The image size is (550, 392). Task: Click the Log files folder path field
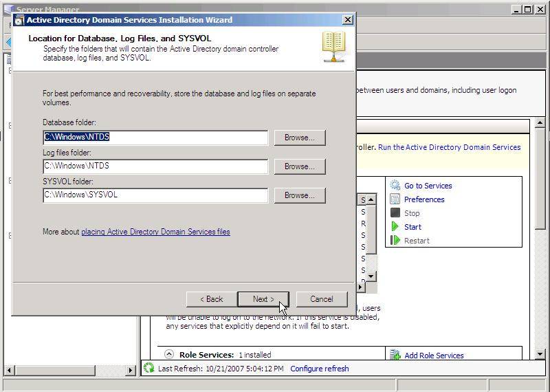(155, 166)
